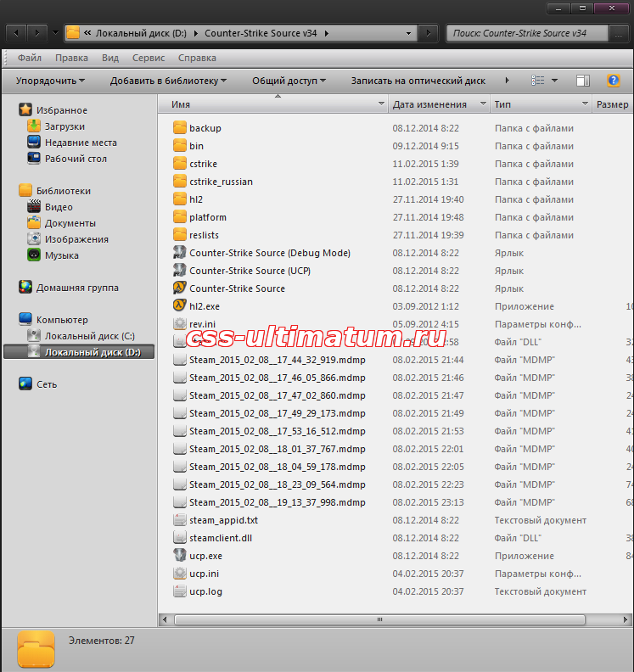Click the ucp.exe application icon
This screenshot has height=672, width=634.
click(x=180, y=556)
